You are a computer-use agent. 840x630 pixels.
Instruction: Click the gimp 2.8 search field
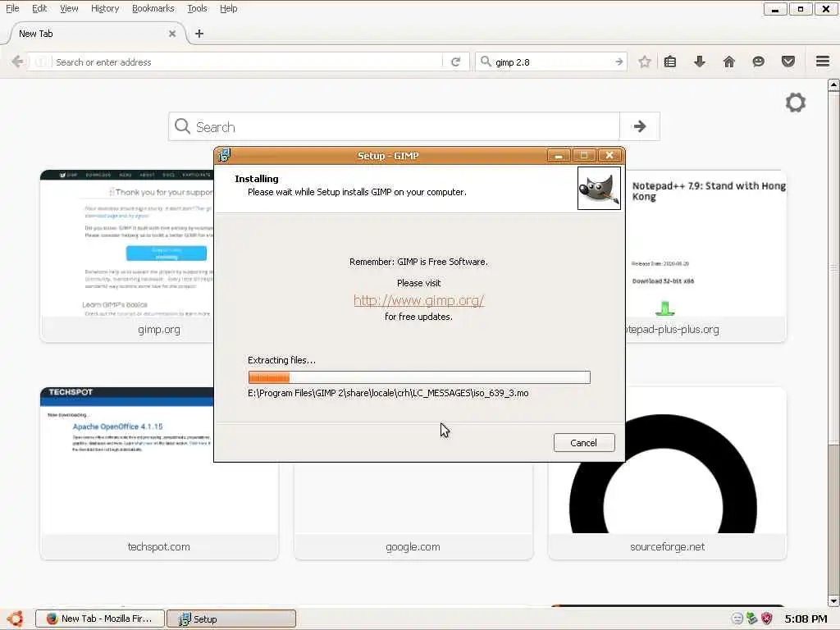tap(552, 62)
